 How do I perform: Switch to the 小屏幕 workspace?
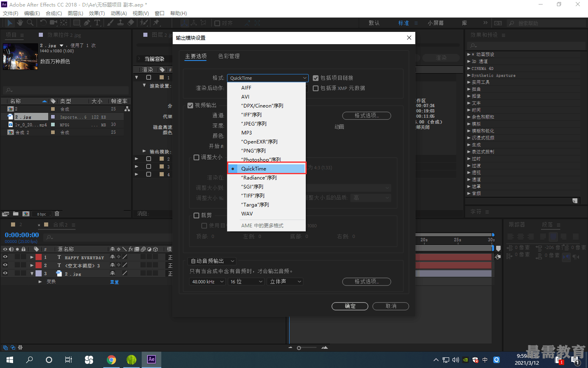click(x=436, y=23)
